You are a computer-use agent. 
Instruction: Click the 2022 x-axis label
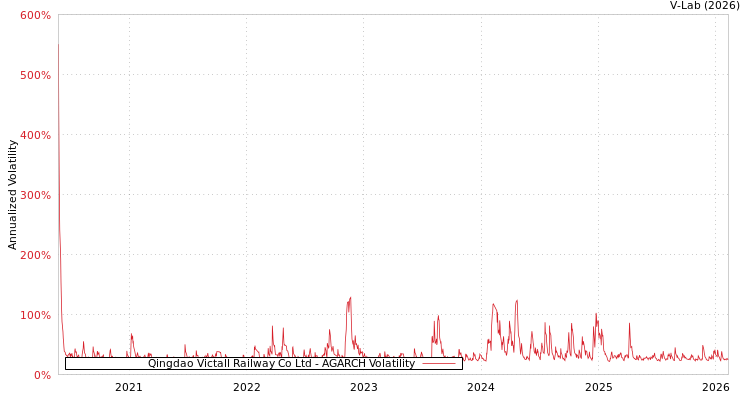click(246, 387)
